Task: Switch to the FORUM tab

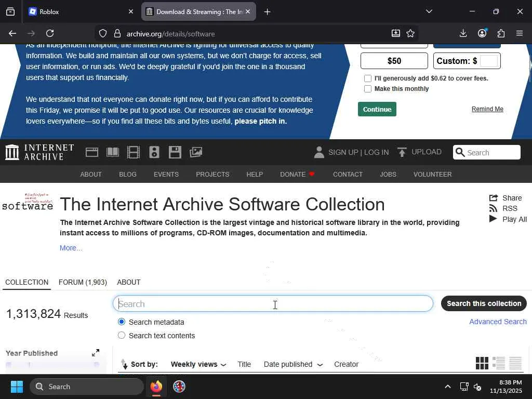Action: (83, 282)
